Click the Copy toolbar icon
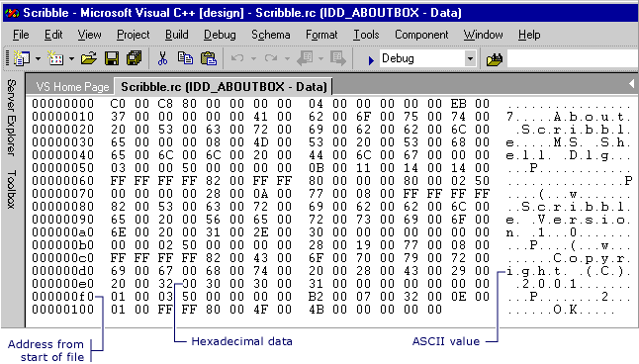Viewport: 639px width, 364px height. tap(185, 58)
